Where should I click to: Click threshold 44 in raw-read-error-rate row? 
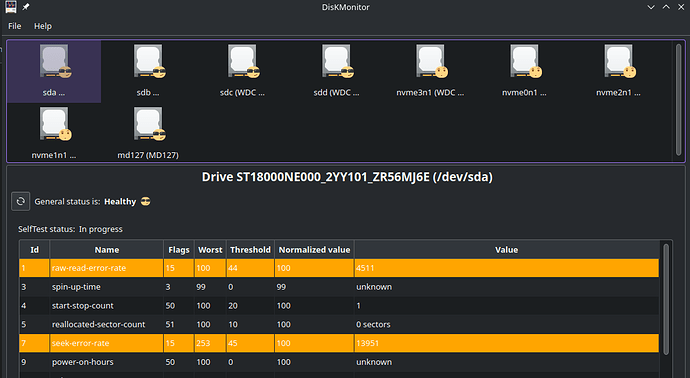(233, 268)
